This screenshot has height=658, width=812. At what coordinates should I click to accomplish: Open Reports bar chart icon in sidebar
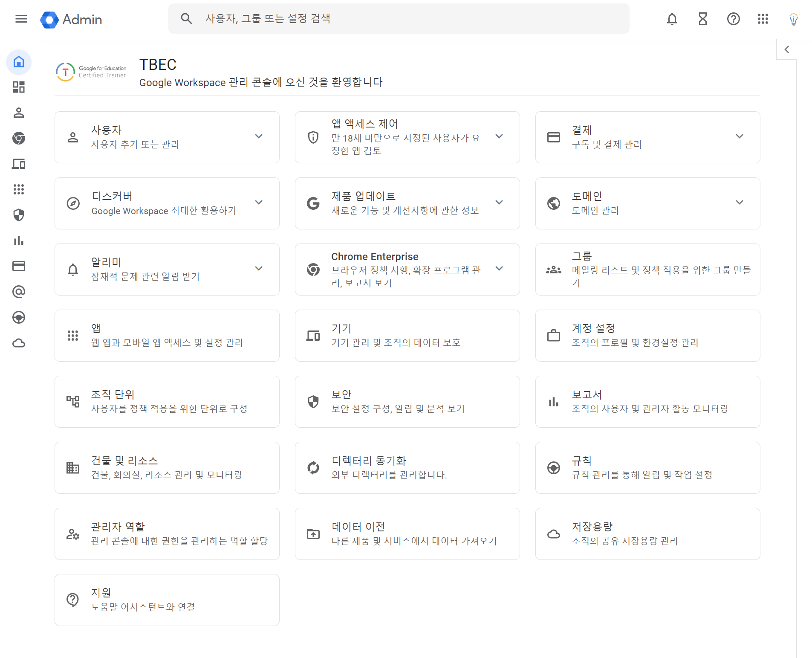(x=19, y=241)
